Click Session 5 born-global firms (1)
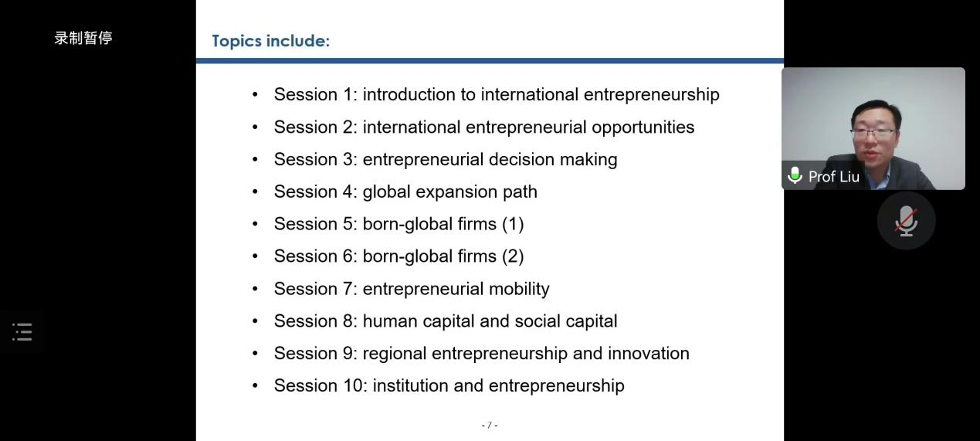Image resolution: width=980 pixels, height=441 pixels. coord(398,224)
